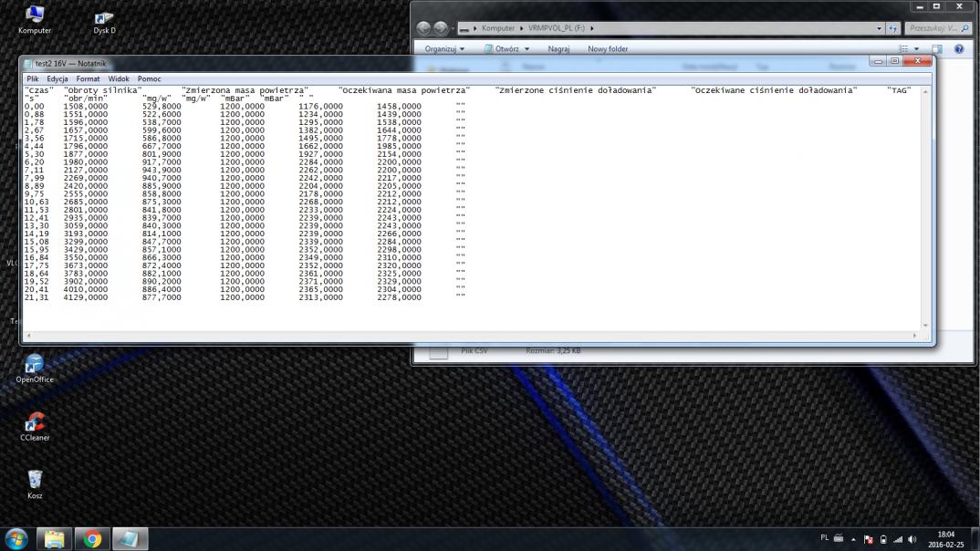Refresh the Explorer address bar location
The width and height of the screenshot is (980, 551).
tap(893, 28)
